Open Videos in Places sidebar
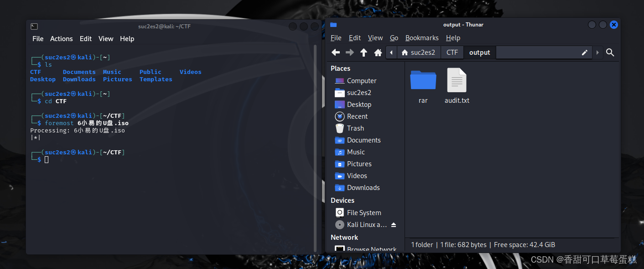Image resolution: width=644 pixels, height=269 pixels. 357,176
